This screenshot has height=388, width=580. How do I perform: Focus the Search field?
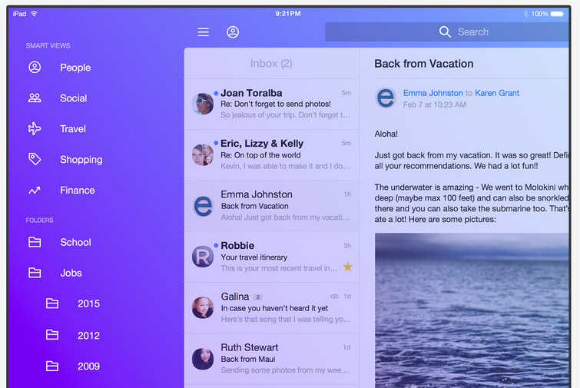pos(447,32)
